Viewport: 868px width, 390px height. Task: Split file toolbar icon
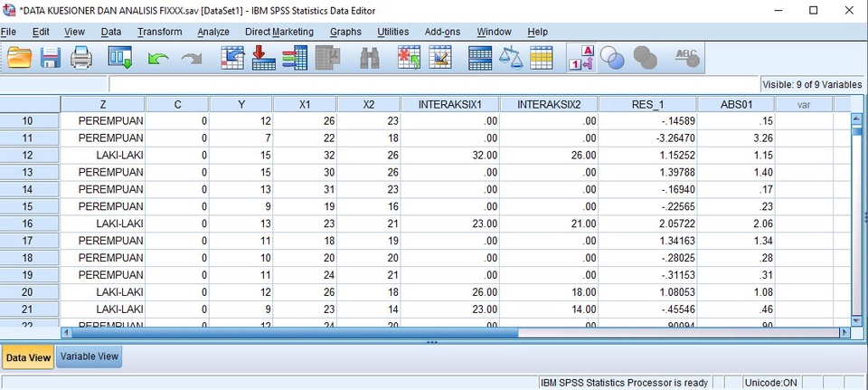click(x=480, y=58)
